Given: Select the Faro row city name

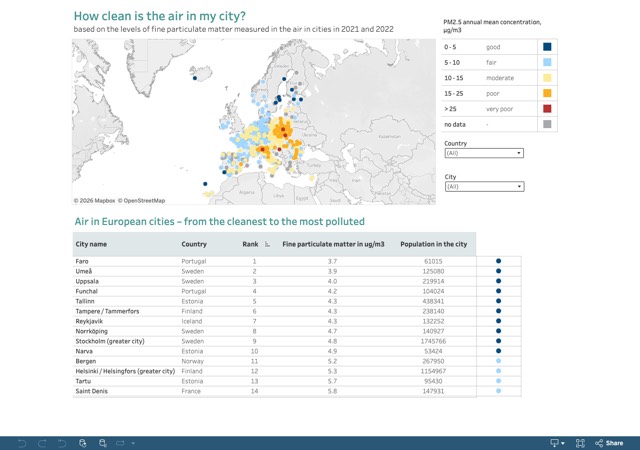Looking at the screenshot, I should [82, 261].
